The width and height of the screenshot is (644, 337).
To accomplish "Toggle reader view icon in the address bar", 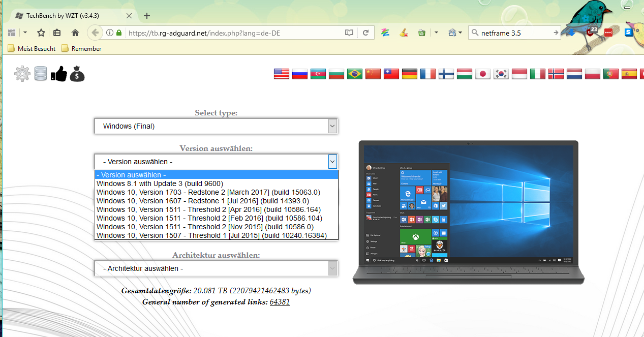I will pyautogui.click(x=349, y=33).
